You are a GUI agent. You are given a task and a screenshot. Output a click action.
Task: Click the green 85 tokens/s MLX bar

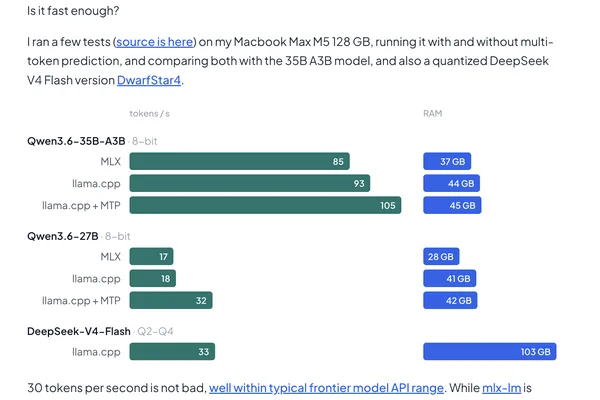[240, 161]
